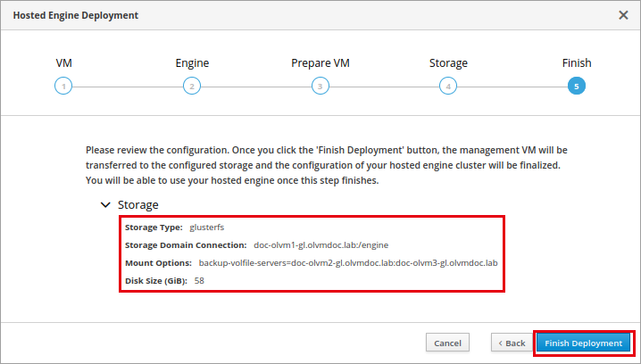641x364 pixels.
Task: Select the Engine step label
Action: pos(192,63)
